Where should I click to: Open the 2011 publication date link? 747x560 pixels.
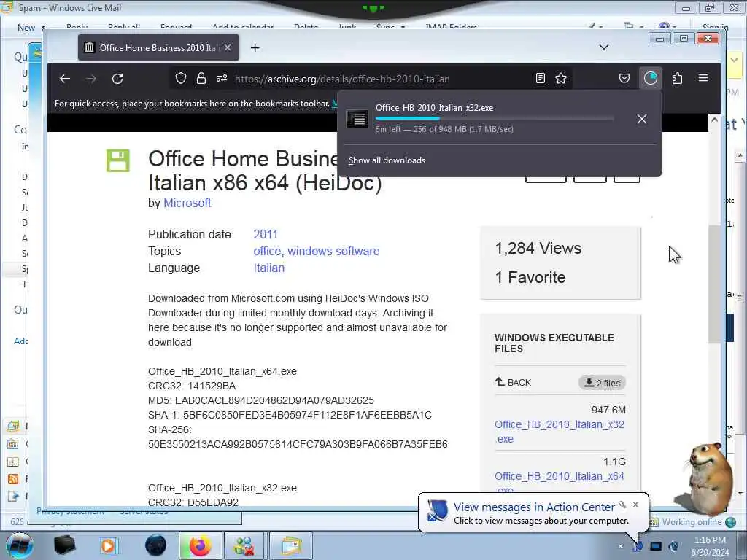pos(266,234)
